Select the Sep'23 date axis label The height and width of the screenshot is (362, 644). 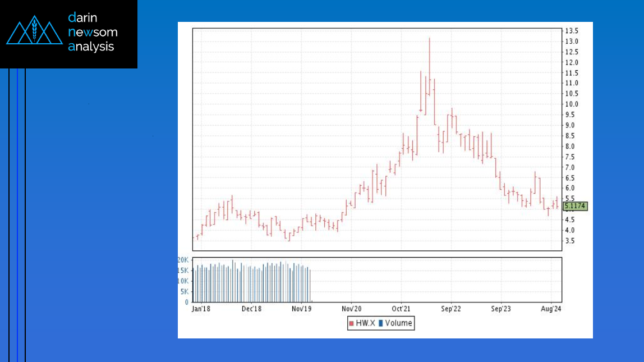coord(500,309)
